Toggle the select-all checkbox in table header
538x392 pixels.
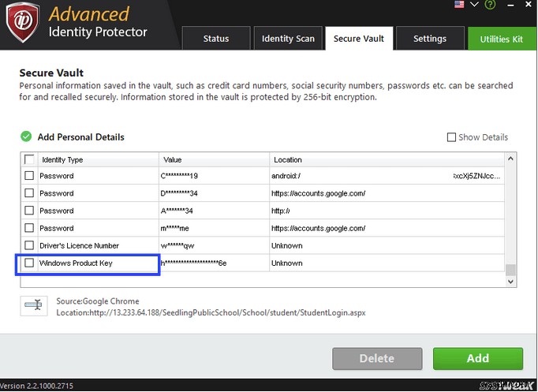pyautogui.click(x=29, y=159)
